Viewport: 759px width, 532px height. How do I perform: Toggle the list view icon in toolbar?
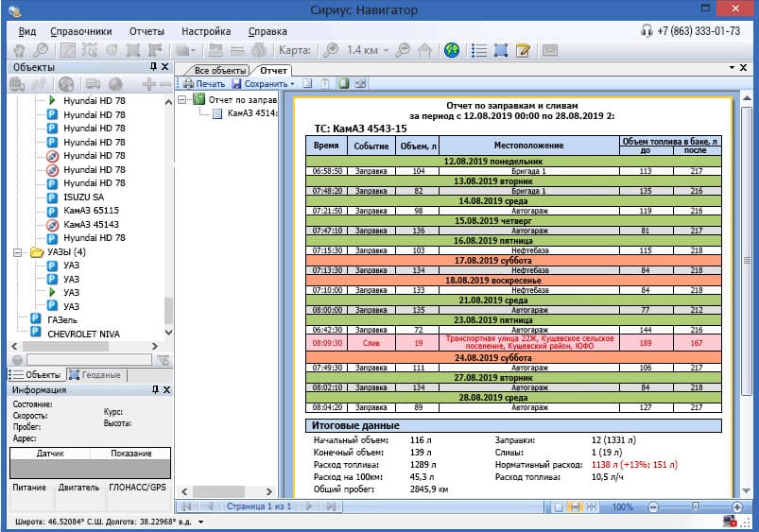479,50
